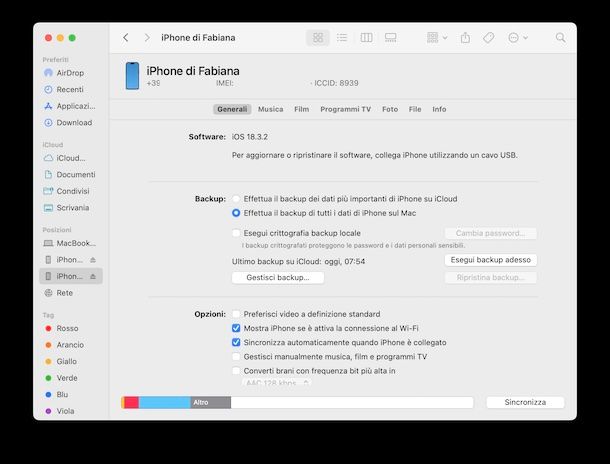Viewport: 610px width, 464px height.
Task: Open the AAC bitrate dropdown
Action: tap(277, 383)
